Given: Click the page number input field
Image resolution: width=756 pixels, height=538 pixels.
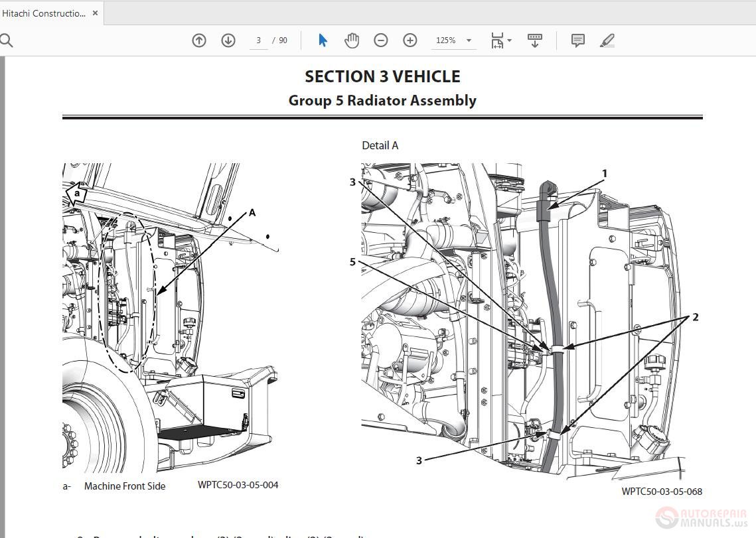Looking at the screenshot, I should coord(258,40).
